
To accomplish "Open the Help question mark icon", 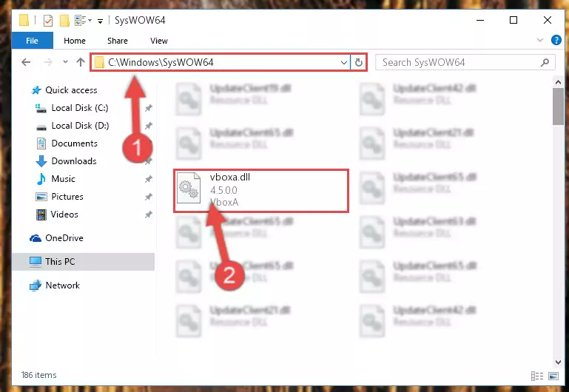I will pos(556,40).
